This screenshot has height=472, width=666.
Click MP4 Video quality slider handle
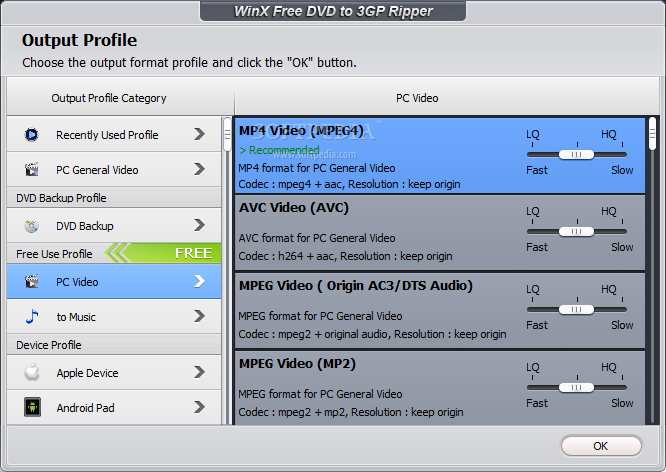pyautogui.click(x=576, y=155)
